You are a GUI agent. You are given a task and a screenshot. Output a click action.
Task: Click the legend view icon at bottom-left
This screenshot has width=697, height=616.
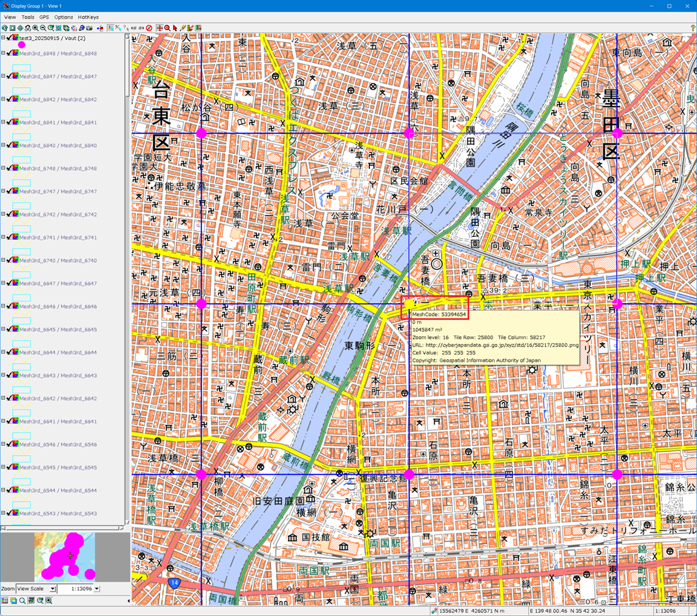point(5,601)
